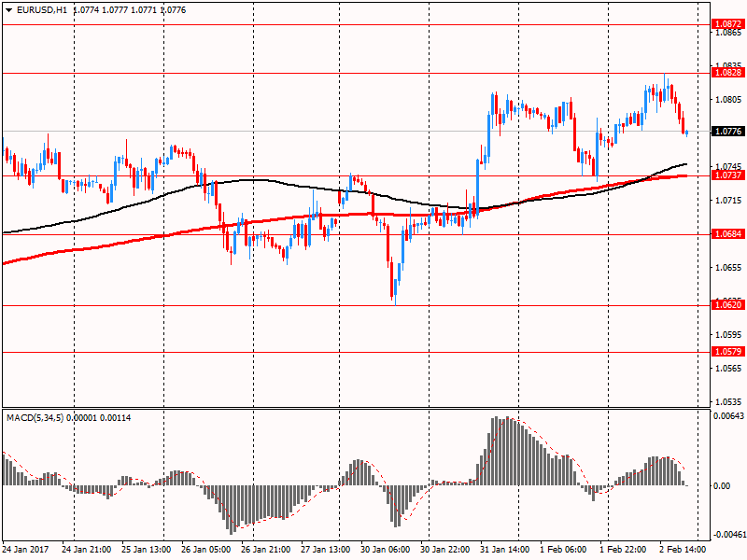Select the 1.0872 red price level tag

click(727, 23)
